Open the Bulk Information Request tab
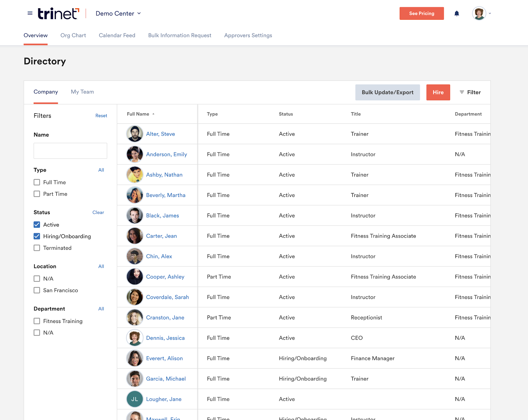Image resolution: width=528 pixels, height=420 pixels. pos(180,35)
